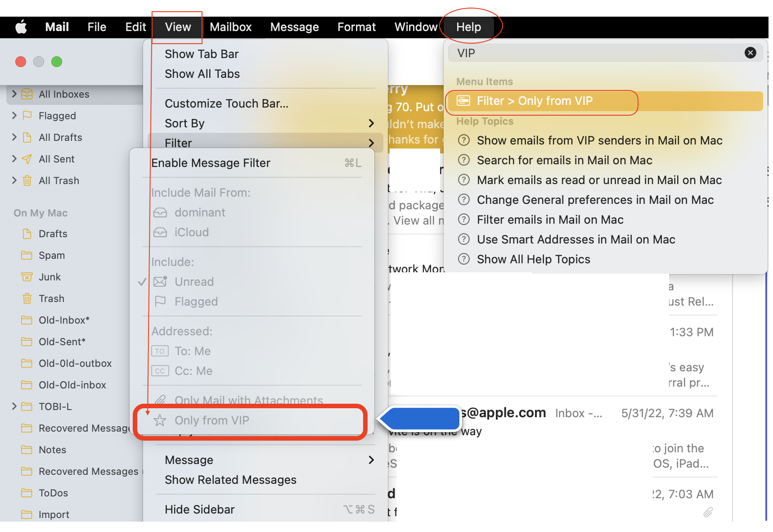Viewport: 773px width, 532px height.
Task: Open the Help menu
Action: [468, 27]
